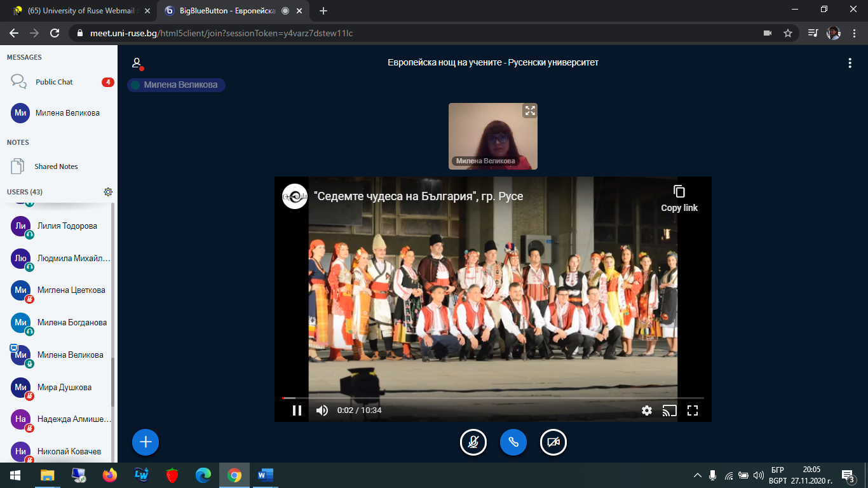This screenshot has width=868, height=488.
Task: Open the manage users gear menu
Action: click(108, 192)
